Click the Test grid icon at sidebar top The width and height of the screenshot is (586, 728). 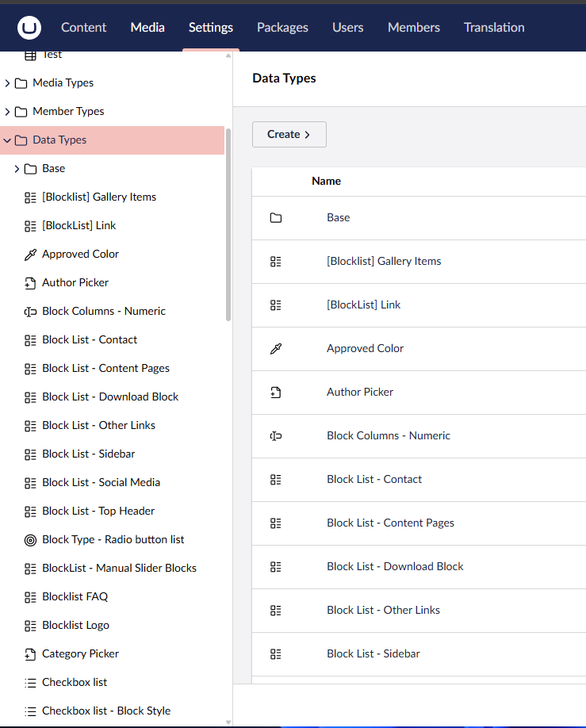29,54
